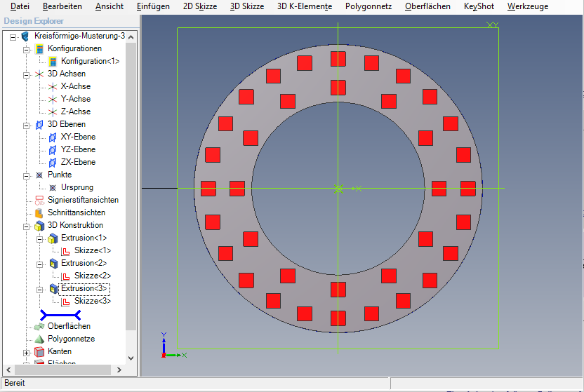Click the Ursprung origin point icon
The height and width of the screenshot is (392, 584).
pos(53,188)
